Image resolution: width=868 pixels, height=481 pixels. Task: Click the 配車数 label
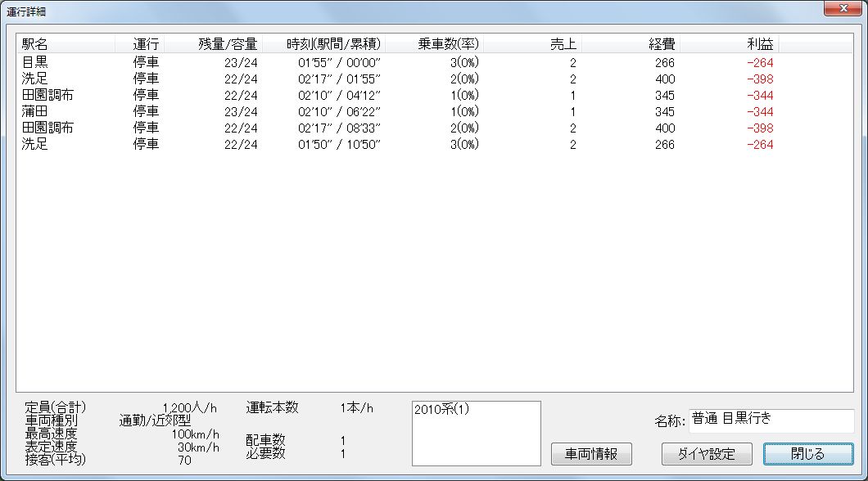pyautogui.click(x=265, y=440)
